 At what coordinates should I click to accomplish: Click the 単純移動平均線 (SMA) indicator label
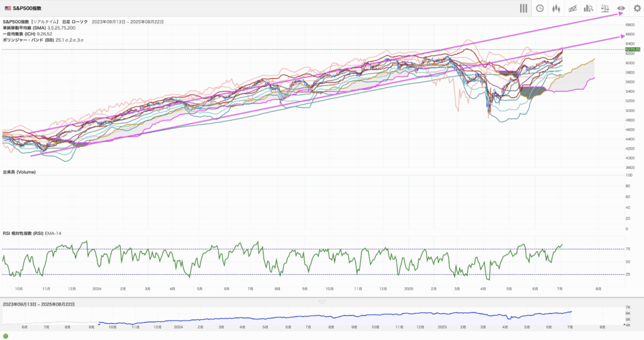[x=24, y=28]
